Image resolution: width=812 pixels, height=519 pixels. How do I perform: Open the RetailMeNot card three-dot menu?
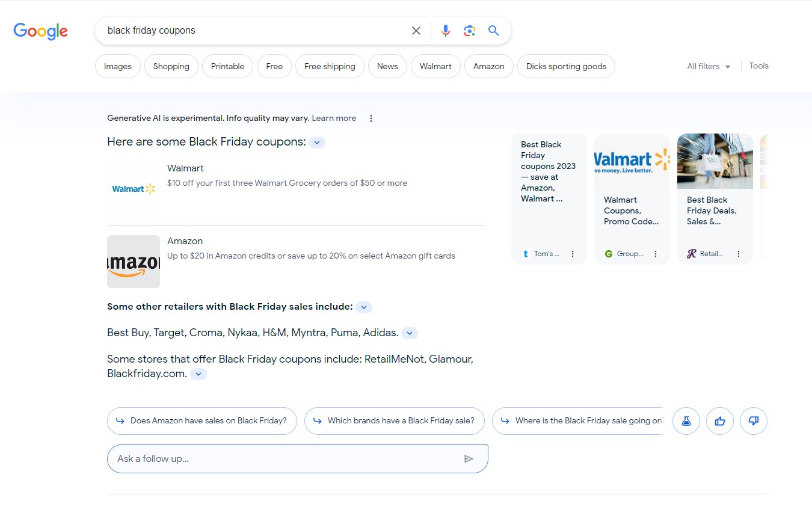739,254
